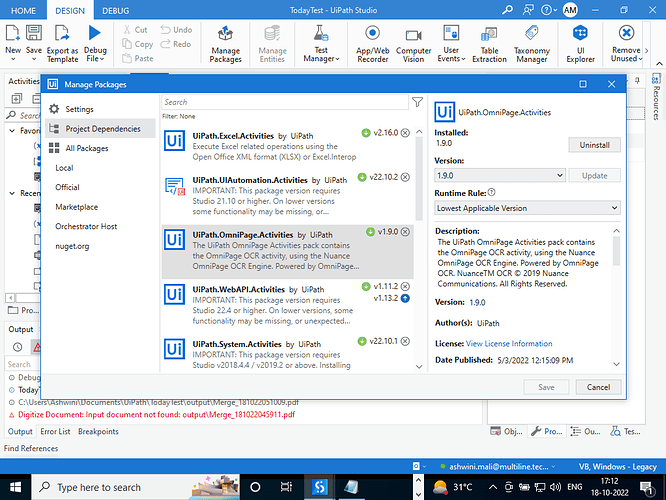
Task: Collapse the Recent tree node
Action: (12, 193)
